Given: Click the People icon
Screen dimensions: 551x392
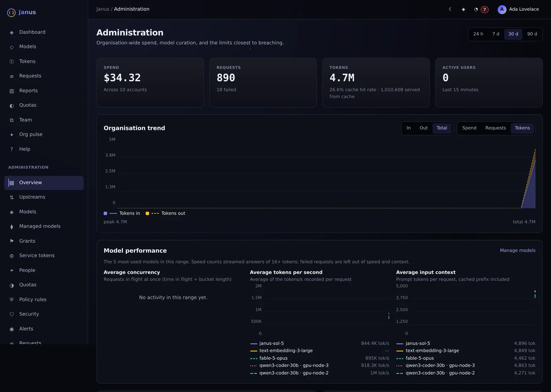Looking at the screenshot, I should (12, 271).
